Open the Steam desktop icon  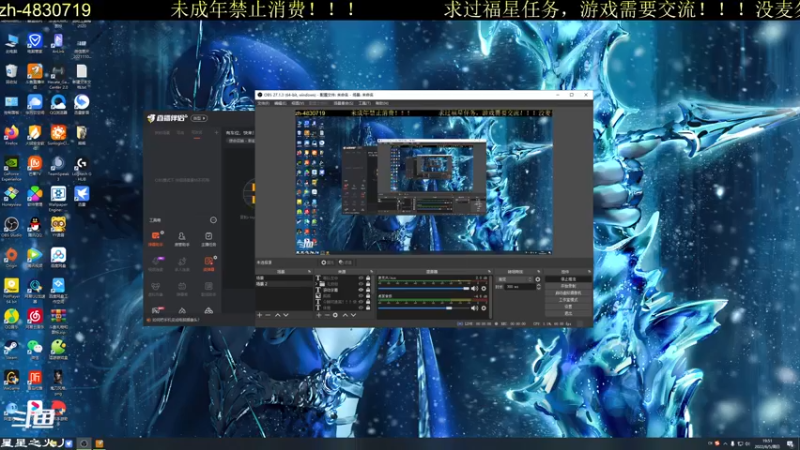(11, 349)
